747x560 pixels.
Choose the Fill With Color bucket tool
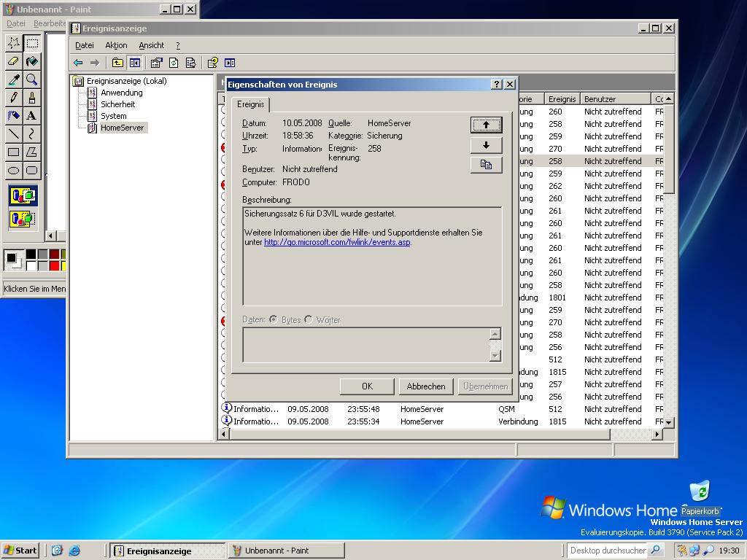click(x=32, y=61)
